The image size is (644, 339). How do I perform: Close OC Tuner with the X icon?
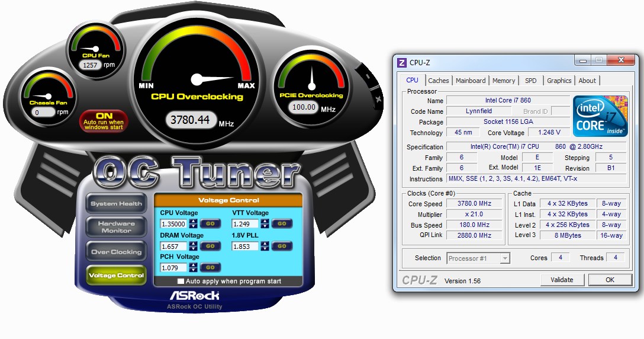coord(378,99)
